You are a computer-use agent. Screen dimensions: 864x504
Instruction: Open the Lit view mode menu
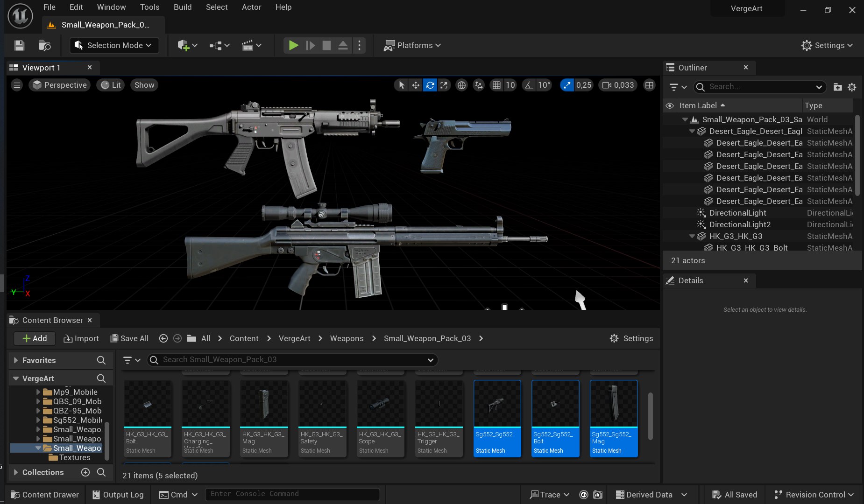point(111,85)
